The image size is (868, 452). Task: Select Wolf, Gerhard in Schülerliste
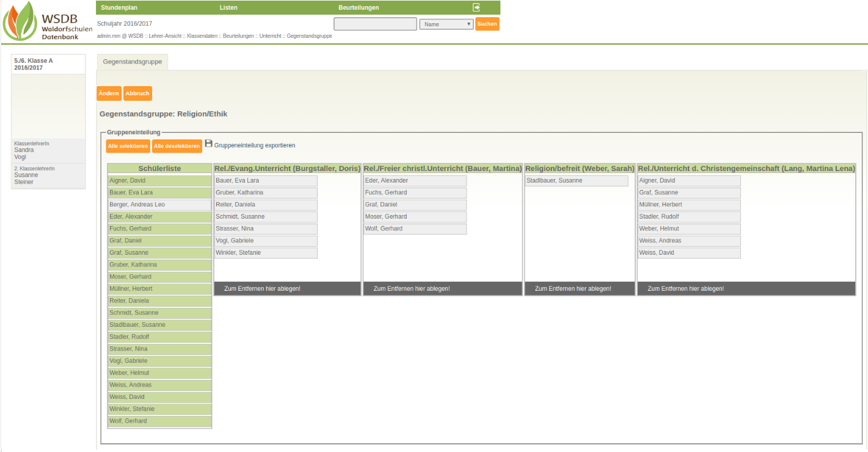pos(159,421)
